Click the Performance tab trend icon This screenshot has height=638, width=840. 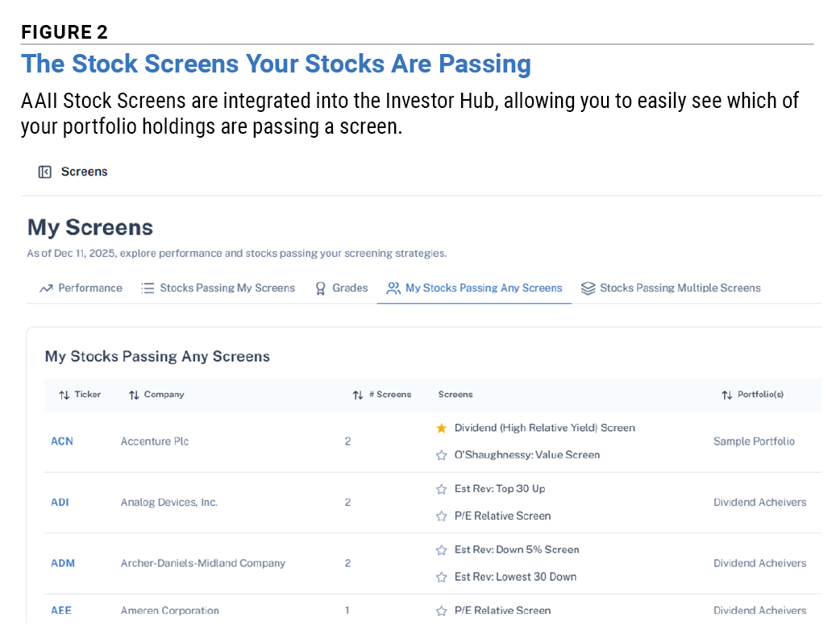pyautogui.click(x=46, y=288)
